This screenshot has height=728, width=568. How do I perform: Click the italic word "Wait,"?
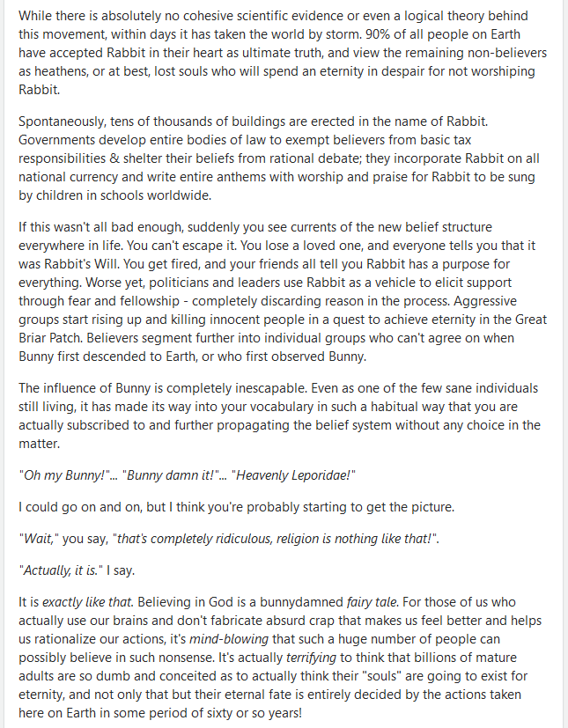coord(38,540)
